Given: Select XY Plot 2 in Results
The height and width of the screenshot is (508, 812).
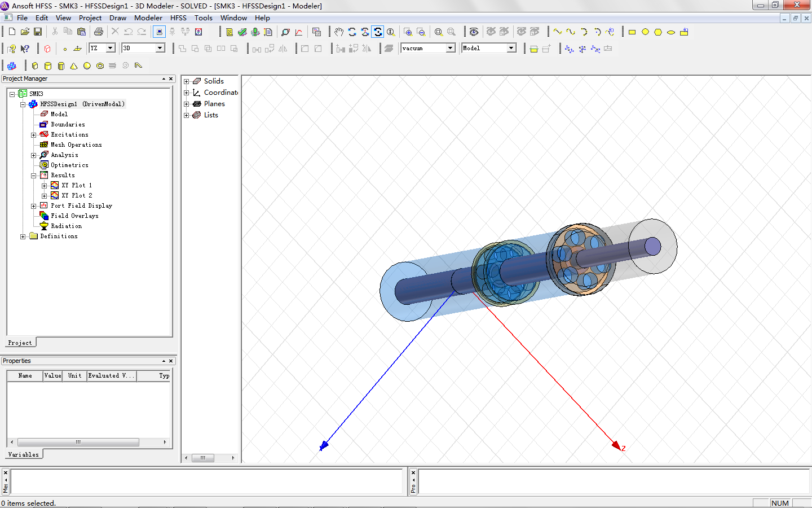Looking at the screenshot, I should click(x=77, y=196).
